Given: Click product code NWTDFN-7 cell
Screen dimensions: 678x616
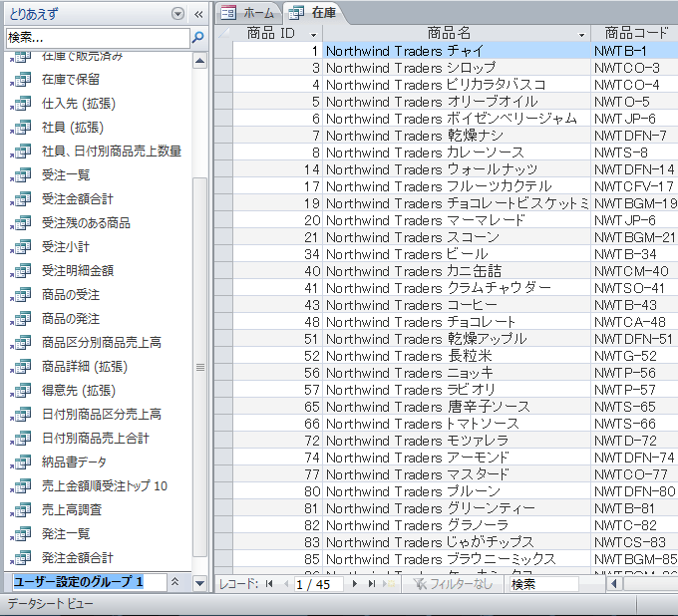Looking at the screenshot, I should pyautogui.click(x=634, y=136).
